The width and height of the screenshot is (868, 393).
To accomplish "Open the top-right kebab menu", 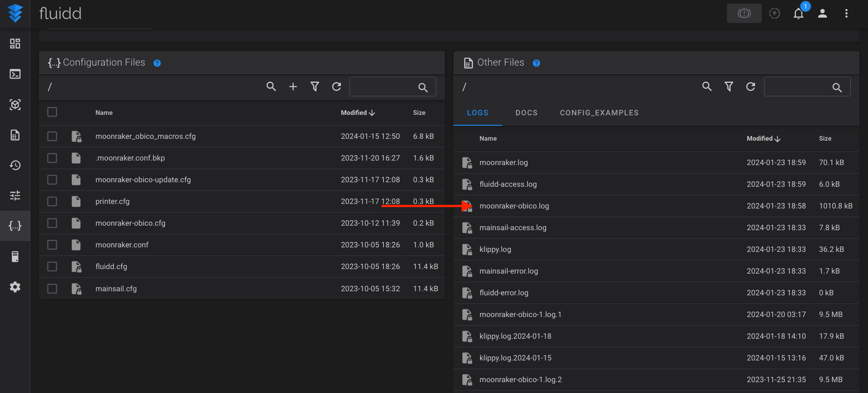I will pos(846,13).
